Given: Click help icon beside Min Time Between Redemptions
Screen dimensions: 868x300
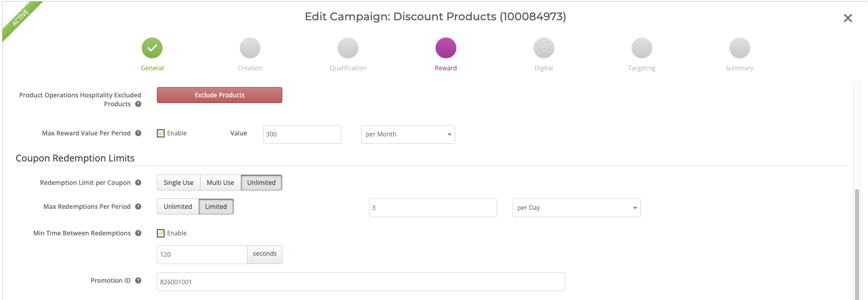Looking at the screenshot, I should (138, 233).
